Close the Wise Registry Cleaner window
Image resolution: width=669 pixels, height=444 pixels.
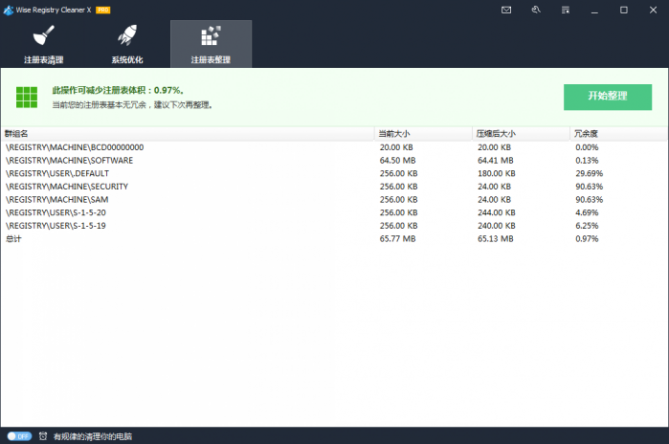pos(653,10)
